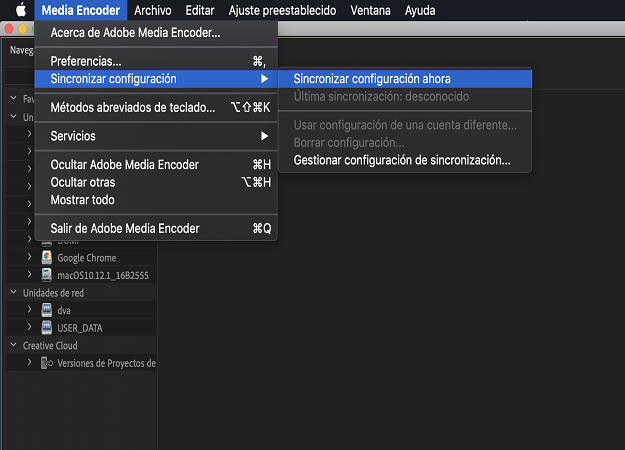Viewport: 625px width, 450px height.
Task: Expand the Google Chrome tree item
Action: click(30, 258)
